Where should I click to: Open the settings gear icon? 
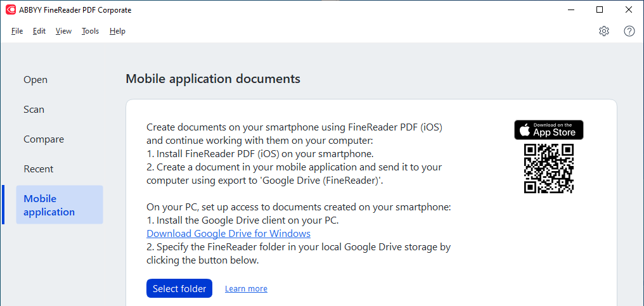(603, 31)
